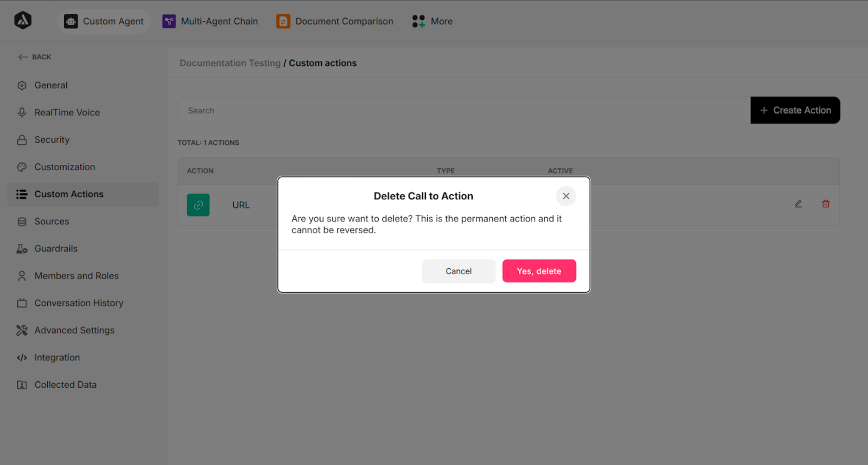Confirm with the Yes, delete button
Image resolution: width=868 pixels, height=465 pixels.
coord(539,271)
